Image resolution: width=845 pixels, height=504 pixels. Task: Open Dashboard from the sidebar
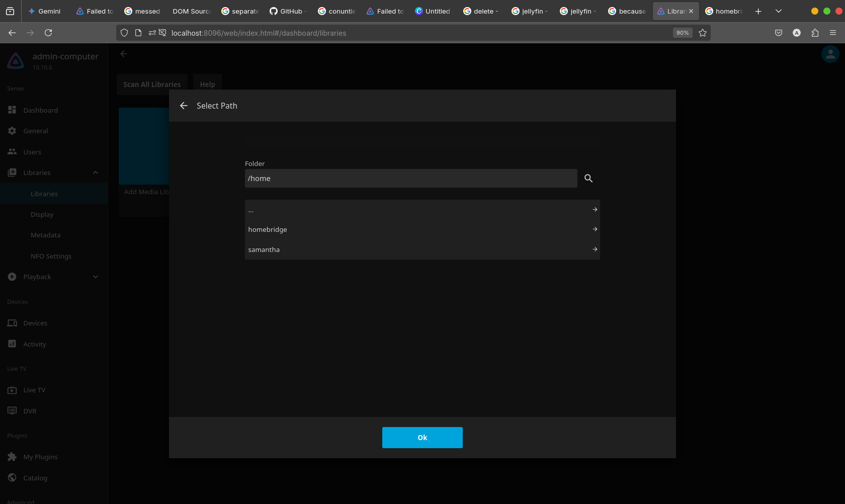[40, 110]
